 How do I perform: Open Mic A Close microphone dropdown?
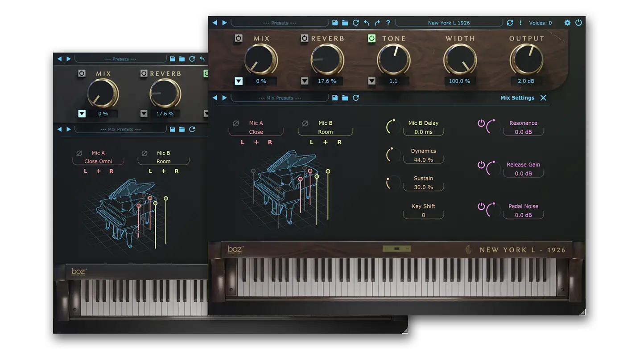[x=256, y=132]
